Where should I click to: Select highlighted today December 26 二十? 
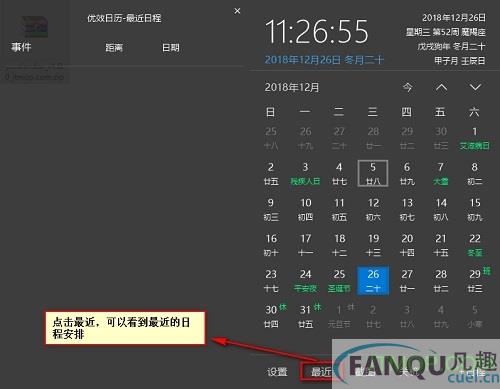click(x=373, y=280)
